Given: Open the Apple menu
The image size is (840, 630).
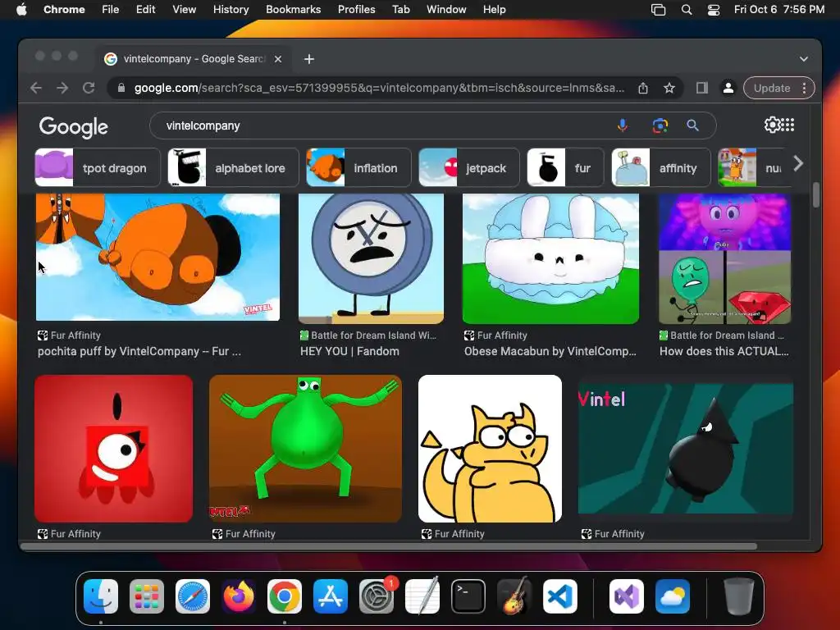Looking at the screenshot, I should pos(21,10).
